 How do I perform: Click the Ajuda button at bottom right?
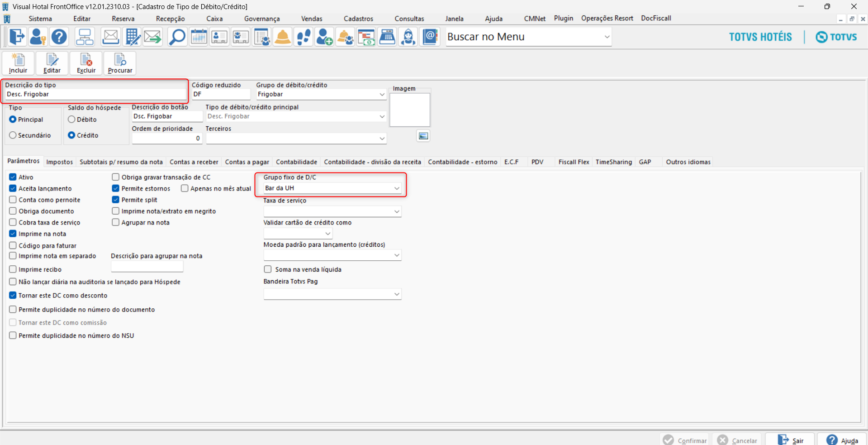pos(842,440)
